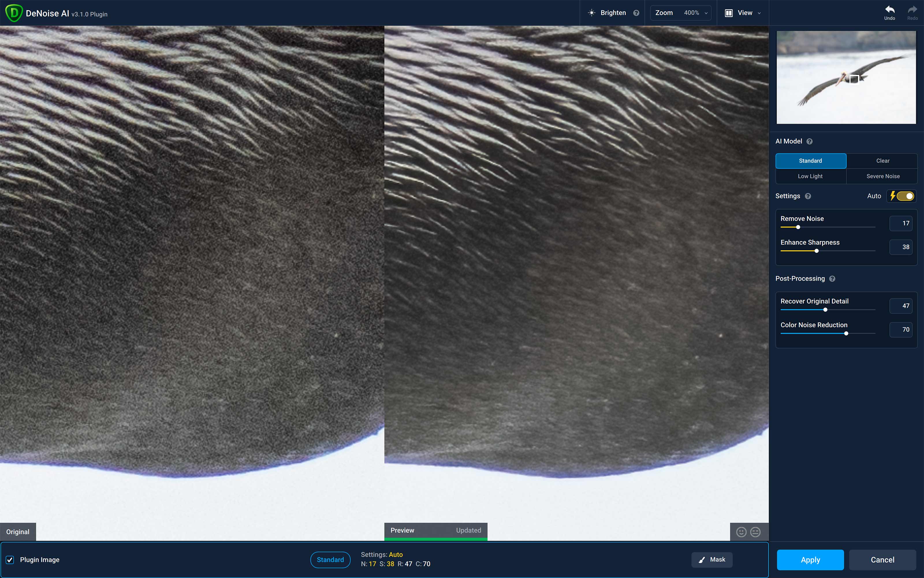Image resolution: width=924 pixels, height=578 pixels.
Task: Click the "S: 38" status value
Action: (387, 564)
